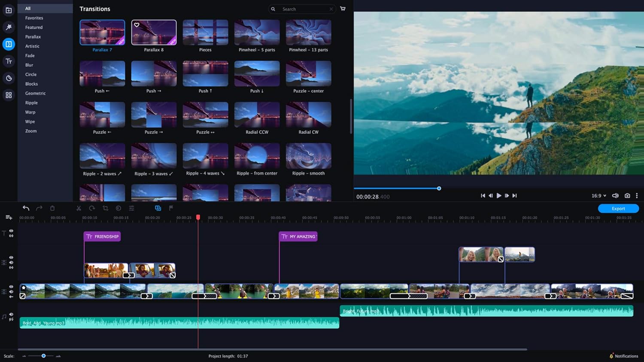Skip to next clip in player
644x362 pixels.
(x=514, y=196)
